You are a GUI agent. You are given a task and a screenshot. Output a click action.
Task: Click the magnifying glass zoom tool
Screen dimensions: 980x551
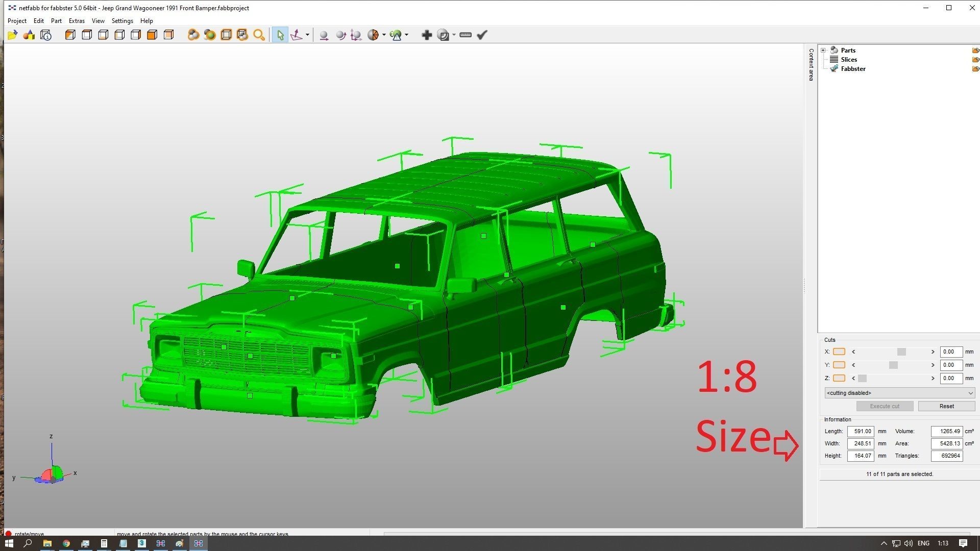(x=259, y=35)
